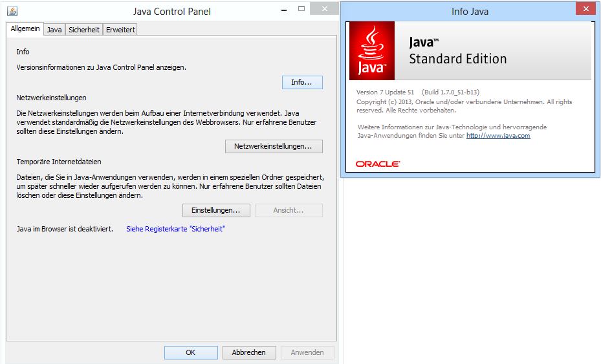Click the "Version 7 Update 51" text

click(x=385, y=92)
